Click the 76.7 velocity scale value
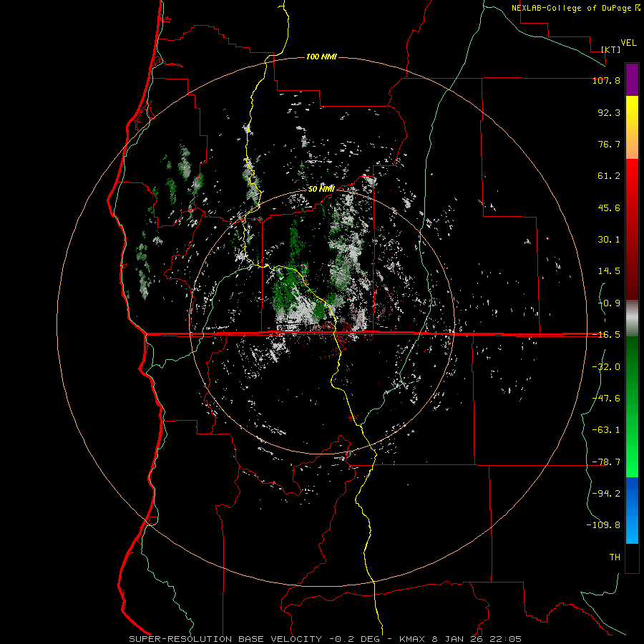This screenshot has width=644, height=644. tap(609, 144)
